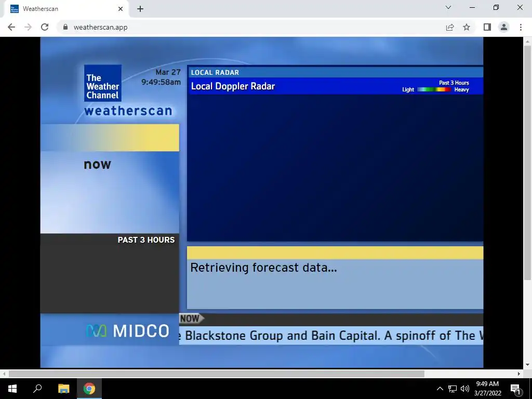Click the weatherscan wordmark
The width and height of the screenshot is (532, 399).
(x=128, y=111)
